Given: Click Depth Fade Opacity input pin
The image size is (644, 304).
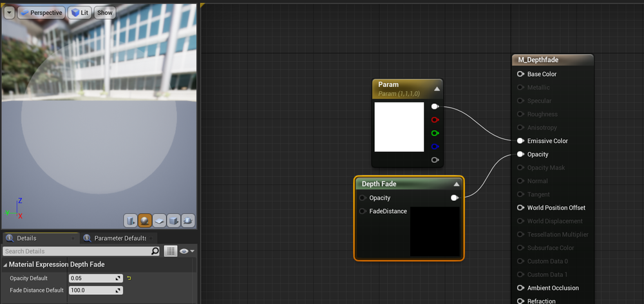Looking at the screenshot, I should (x=362, y=198).
